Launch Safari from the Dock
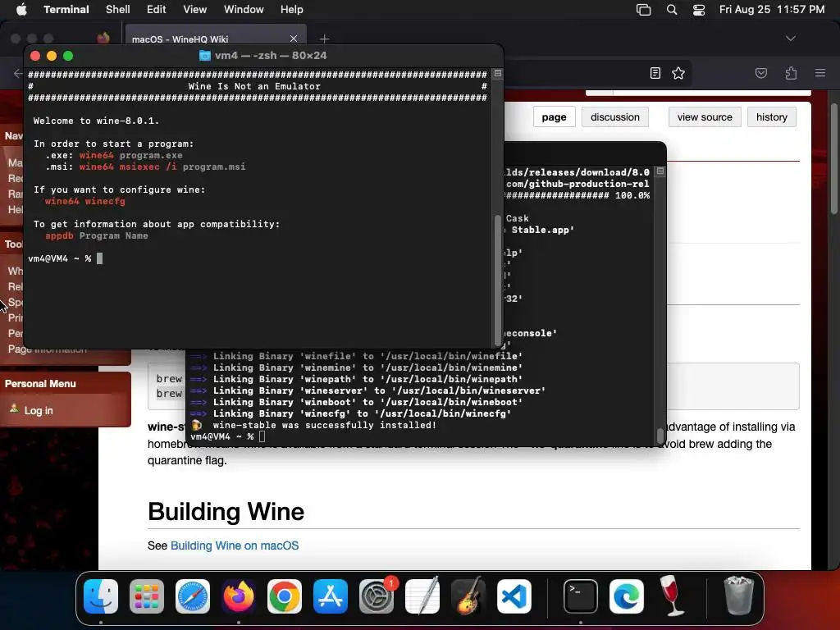The image size is (840, 630). 193,596
